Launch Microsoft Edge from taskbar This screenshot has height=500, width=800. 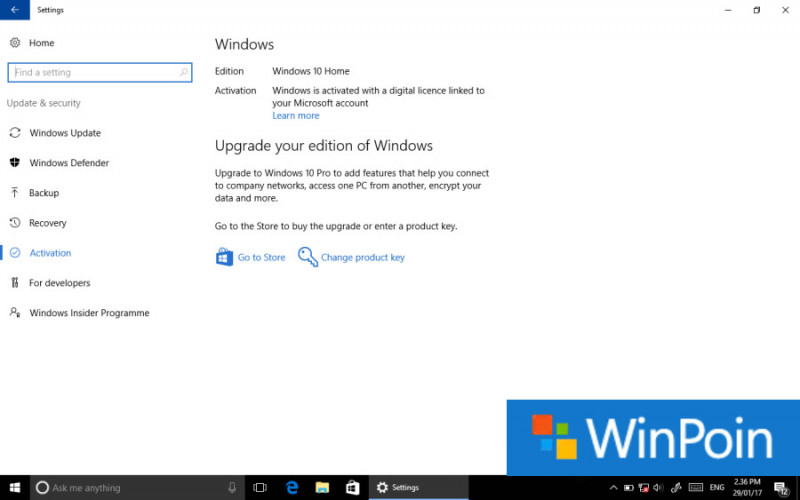coord(292,488)
